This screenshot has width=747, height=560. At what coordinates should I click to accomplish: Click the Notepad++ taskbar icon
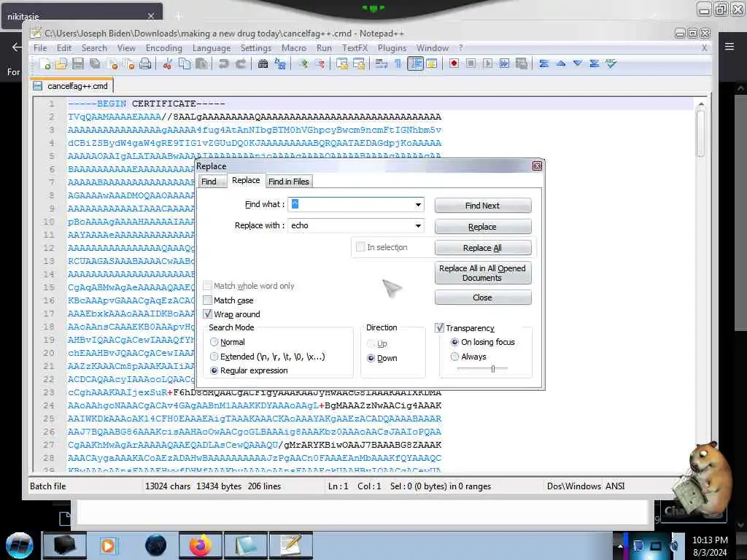coord(291,545)
